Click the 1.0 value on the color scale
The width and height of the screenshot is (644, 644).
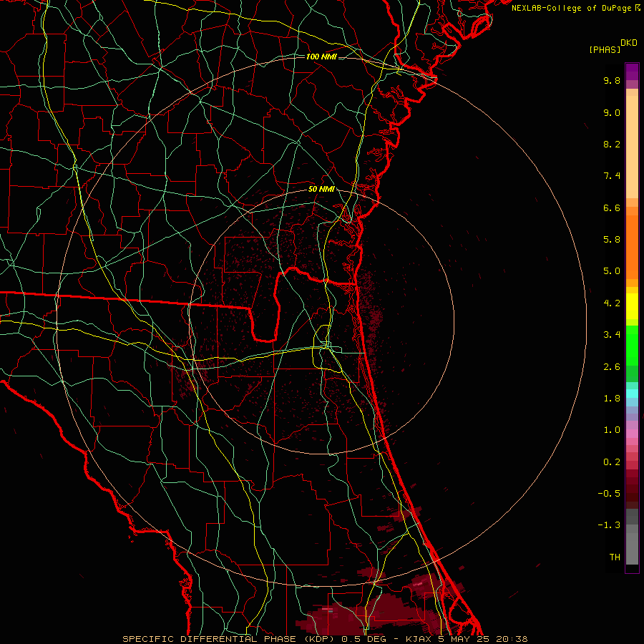[612, 429]
